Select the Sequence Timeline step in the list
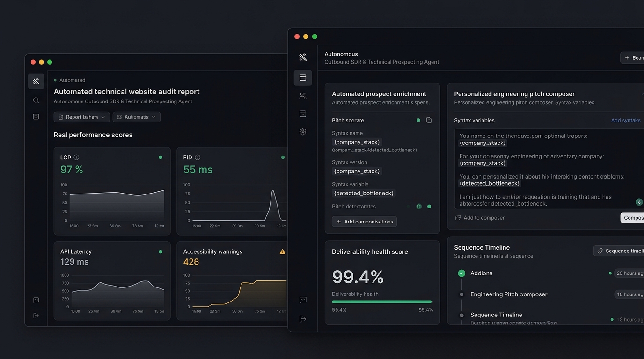 [496, 315]
